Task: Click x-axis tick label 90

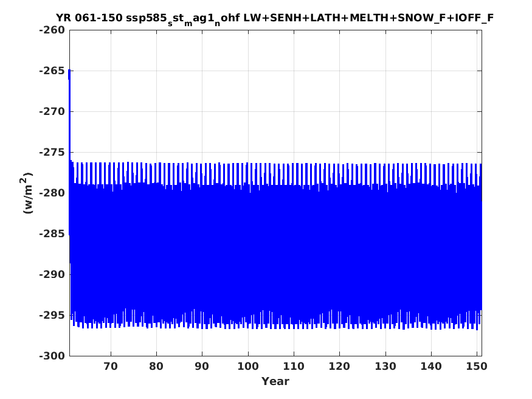Action: tap(202, 366)
